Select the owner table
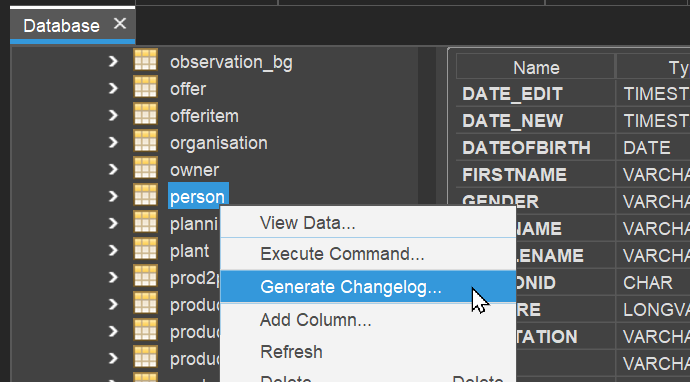690x382 pixels. [195, 170]
